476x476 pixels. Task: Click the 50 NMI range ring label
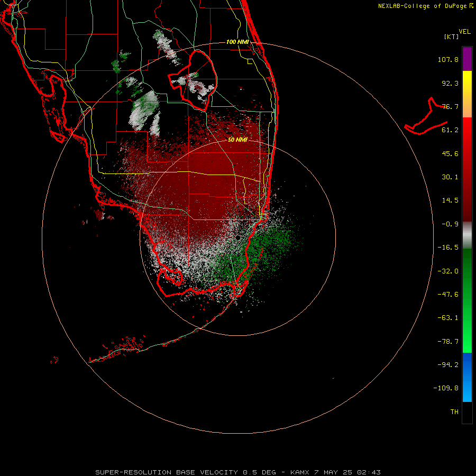(x=237, y=140)
